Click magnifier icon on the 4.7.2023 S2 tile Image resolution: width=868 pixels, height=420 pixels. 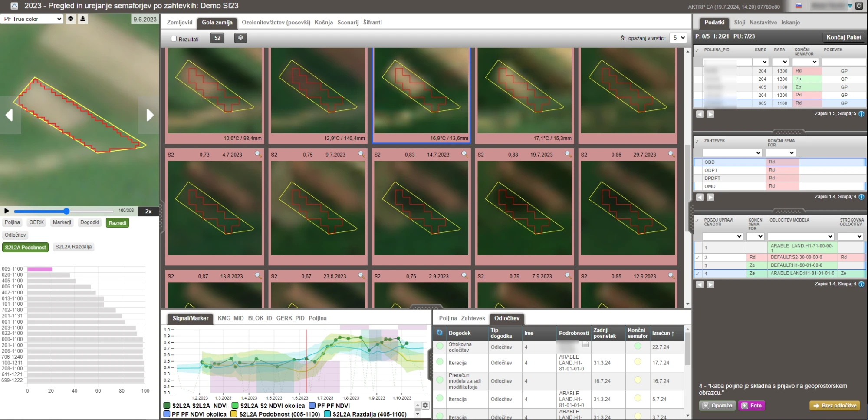click(258, 154)
